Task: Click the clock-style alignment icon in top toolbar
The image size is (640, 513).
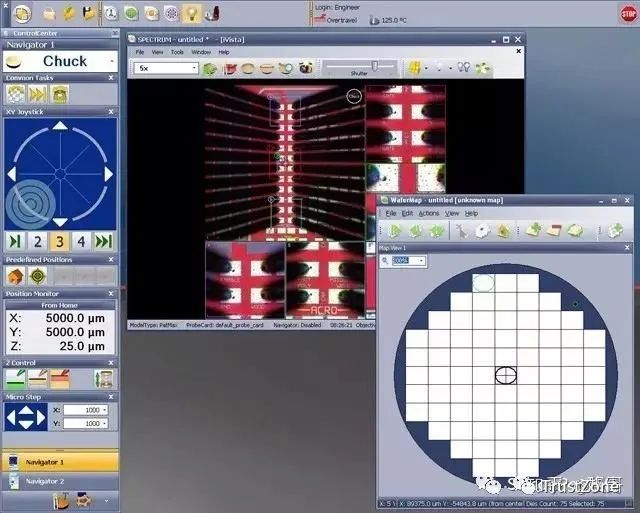Action: (111, 13)
